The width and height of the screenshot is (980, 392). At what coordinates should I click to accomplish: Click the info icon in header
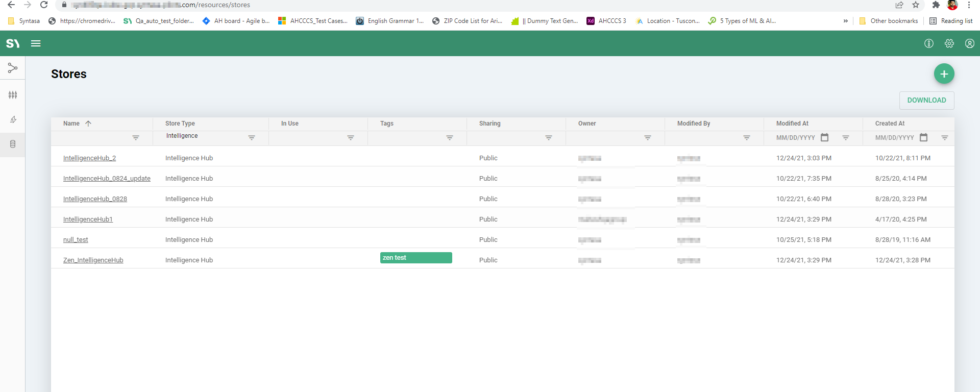tap(928, 43)
